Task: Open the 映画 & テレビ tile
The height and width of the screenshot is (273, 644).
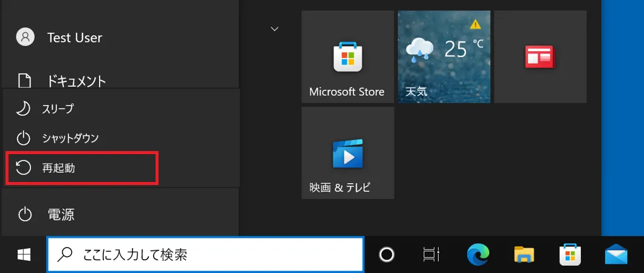Action: (x=348, y=153)
